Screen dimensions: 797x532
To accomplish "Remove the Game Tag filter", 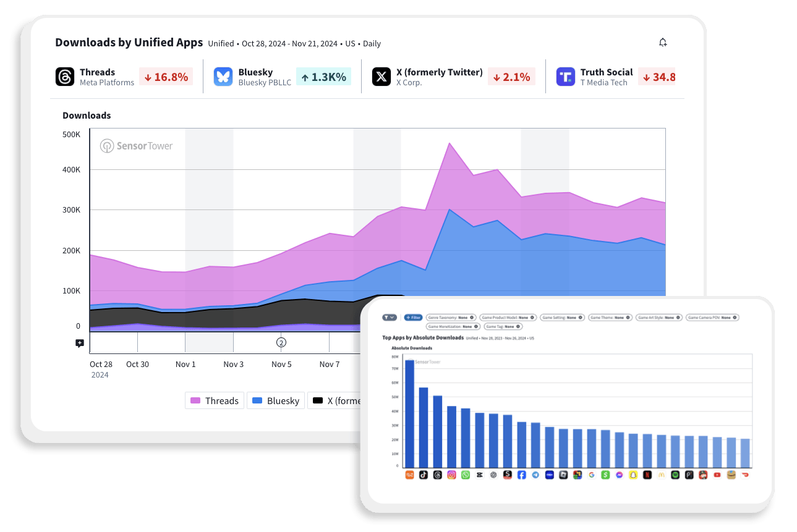I will point(518,326).
